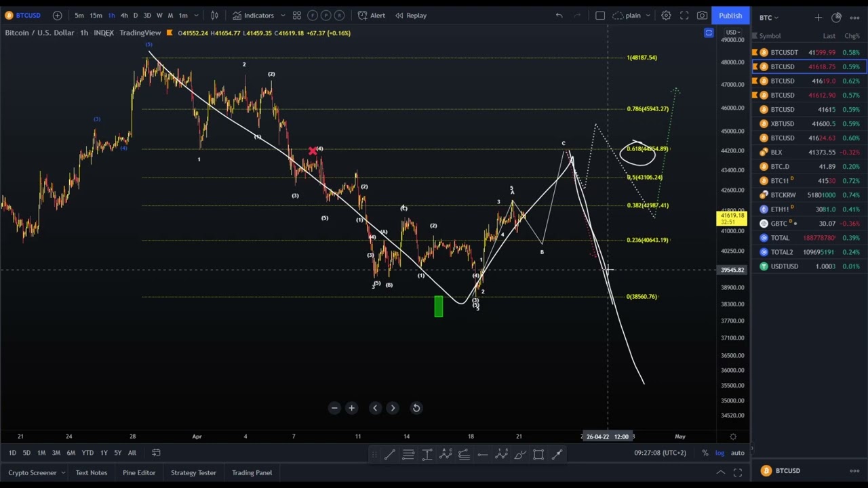
Task: Select the parallel channel tool in the favorites bar
Action: [x=408, y=455]
